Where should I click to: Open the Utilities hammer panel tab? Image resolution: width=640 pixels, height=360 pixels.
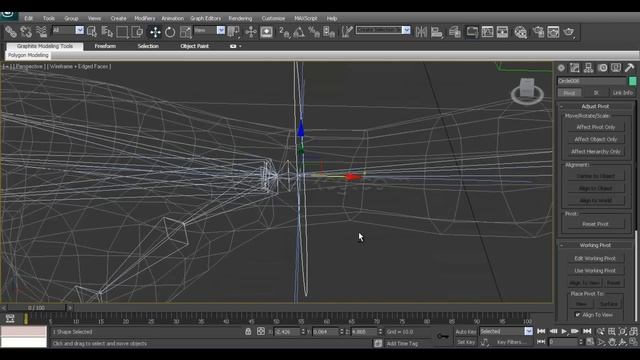(x=629, y=68)
